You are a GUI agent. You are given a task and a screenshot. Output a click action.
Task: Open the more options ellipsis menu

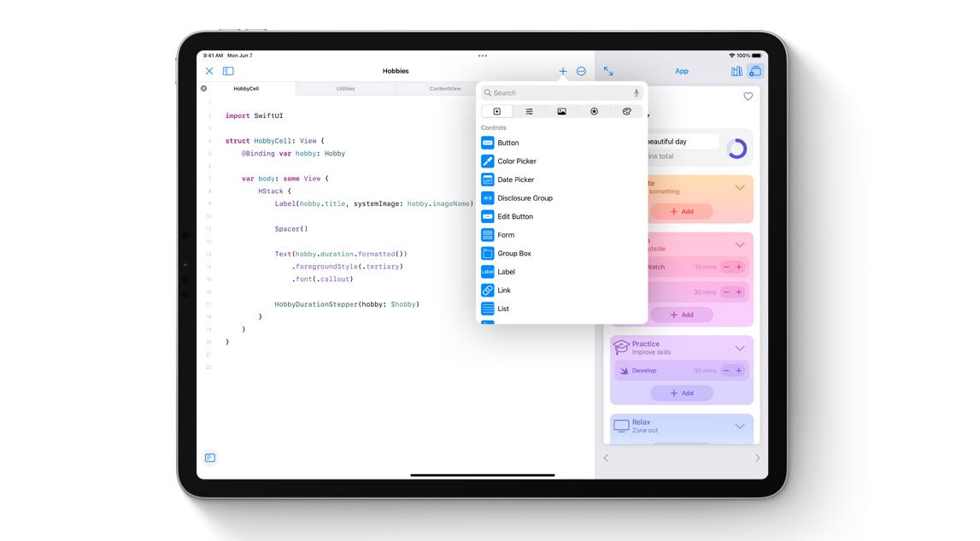pyautogui.click(x=580, y=71)
